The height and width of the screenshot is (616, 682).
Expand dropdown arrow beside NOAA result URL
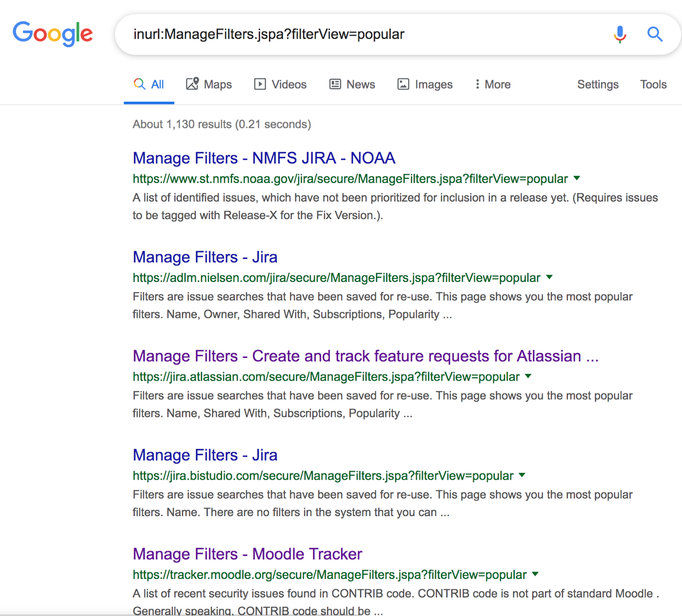point(577,178)
